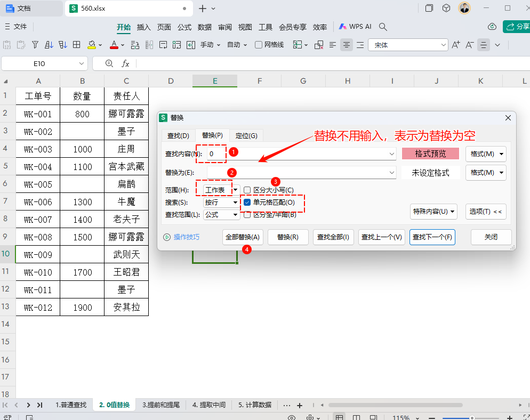Add a new sheet with plus icon
530x420 pixels.
300,405
